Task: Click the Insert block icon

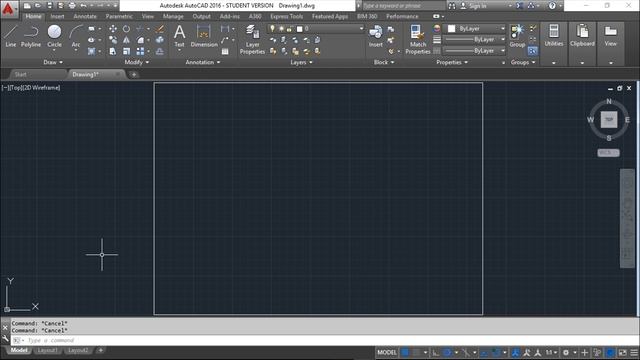Action: [376, 36]
